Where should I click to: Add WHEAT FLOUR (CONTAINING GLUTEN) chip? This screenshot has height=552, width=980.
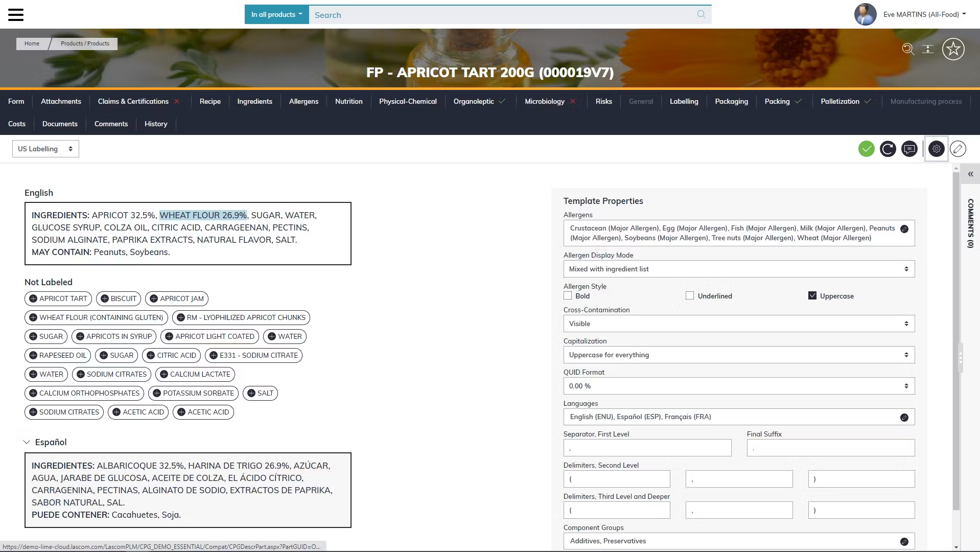(96, 317)
